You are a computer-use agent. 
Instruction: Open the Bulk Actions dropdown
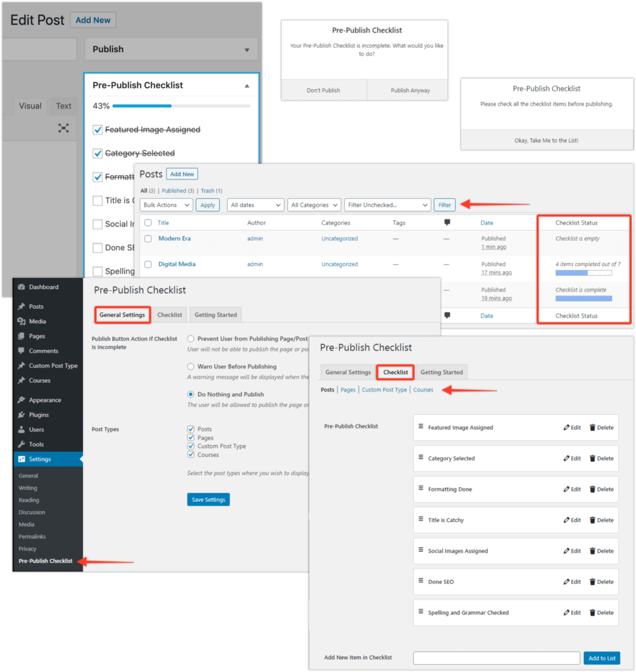[x=166, y=205]
